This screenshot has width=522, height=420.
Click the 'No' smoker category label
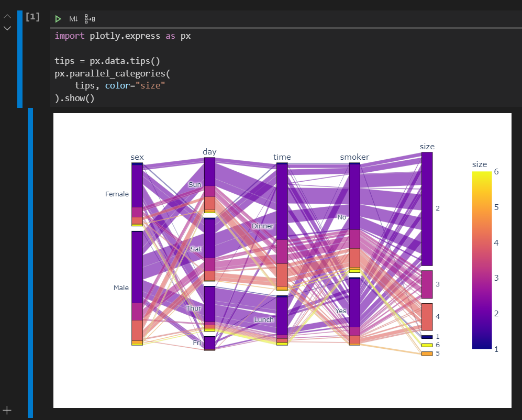tap(341, 217)
